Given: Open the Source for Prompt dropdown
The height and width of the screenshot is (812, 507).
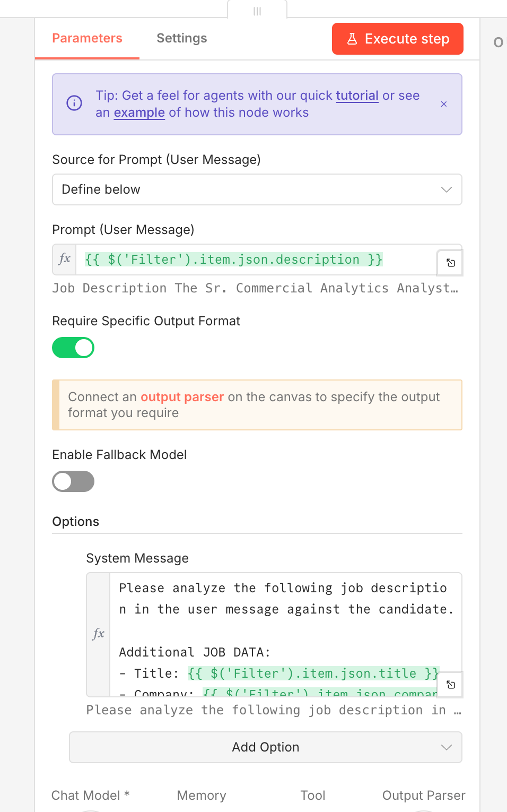Looking at the screenshot, I should tap(257, 189).
